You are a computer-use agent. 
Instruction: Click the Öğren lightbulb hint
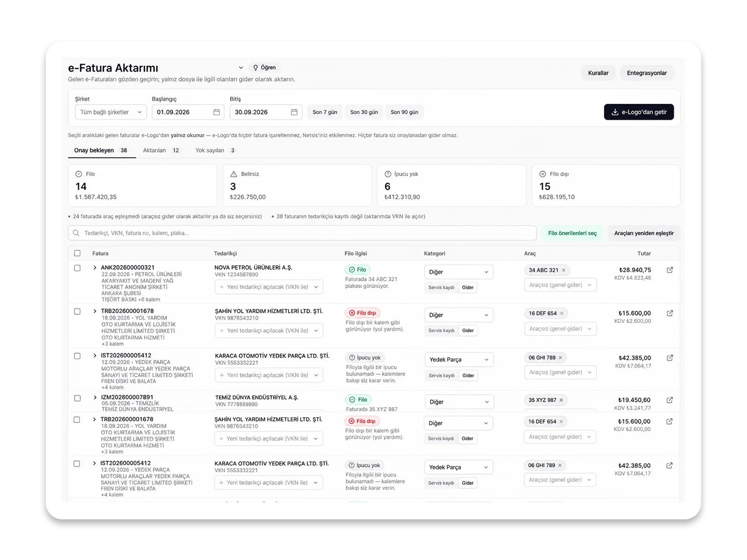click(264, 68)
